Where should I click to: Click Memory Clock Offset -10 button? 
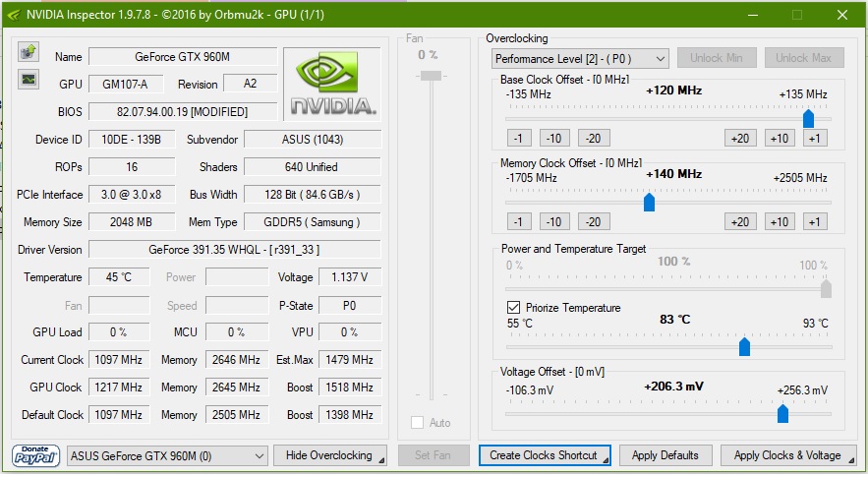(554, 221)
